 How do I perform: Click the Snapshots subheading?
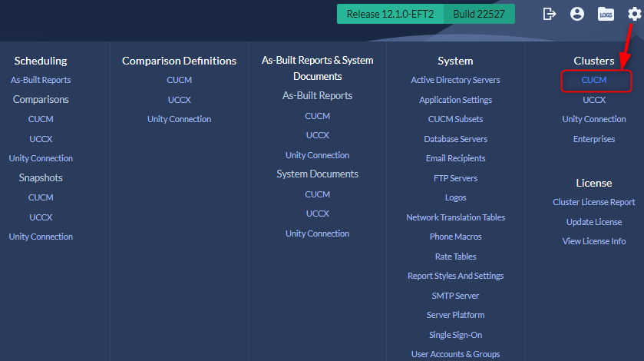(41, 177)
